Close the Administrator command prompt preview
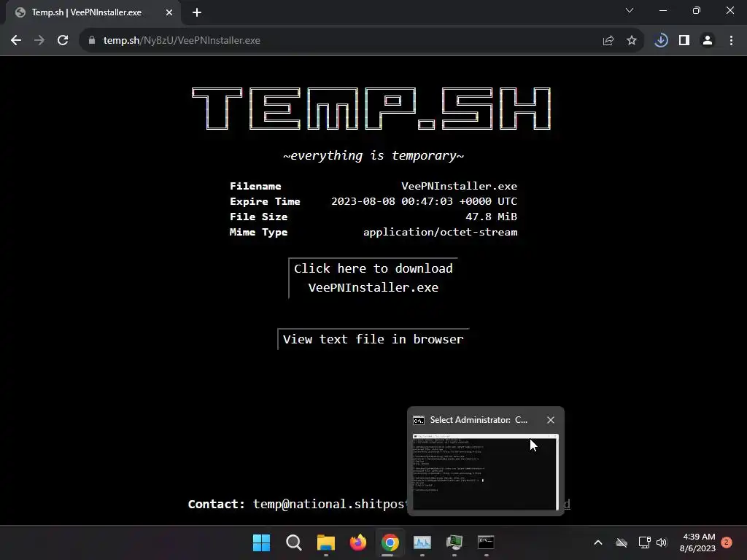 coord(551,420)
